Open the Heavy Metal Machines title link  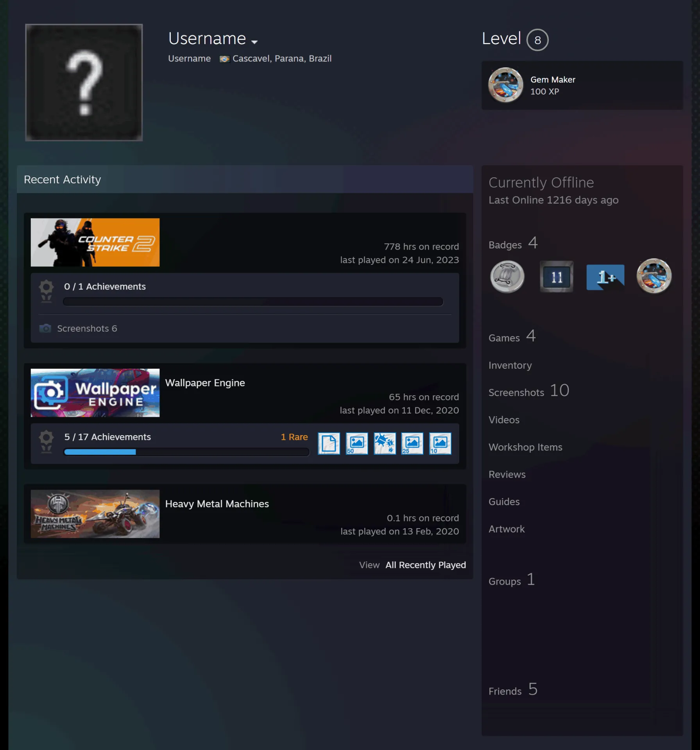click(x=217, y=504)
